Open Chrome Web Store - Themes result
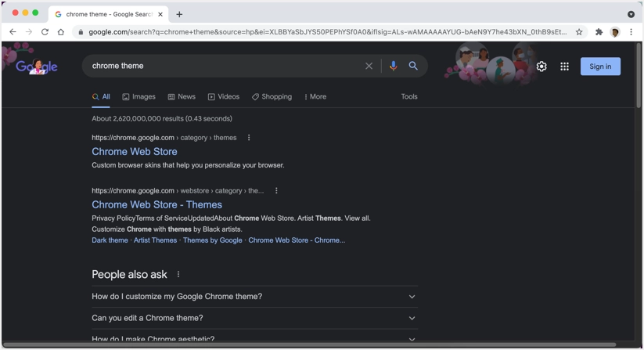The width and height of the screenshot is (644, 350). point(157,204)
